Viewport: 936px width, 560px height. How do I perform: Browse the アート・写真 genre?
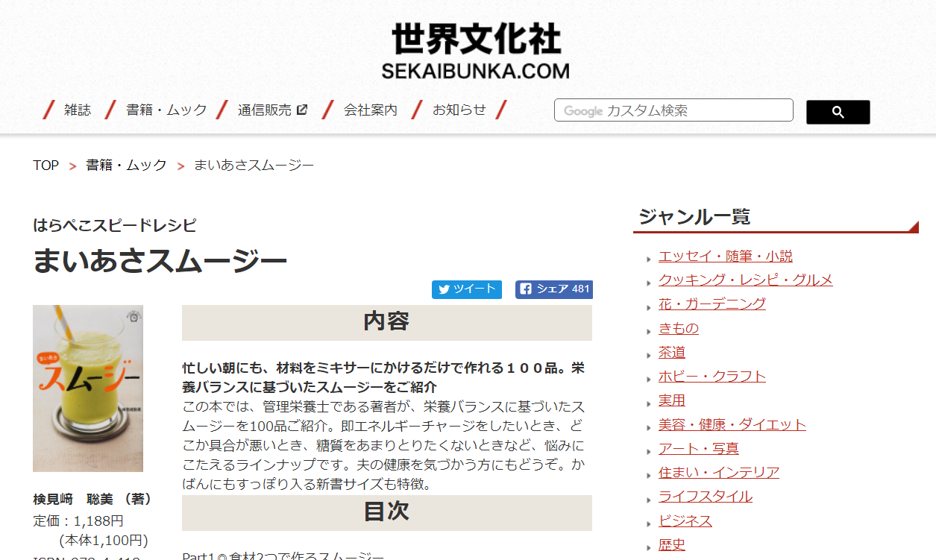coord(699,449)
